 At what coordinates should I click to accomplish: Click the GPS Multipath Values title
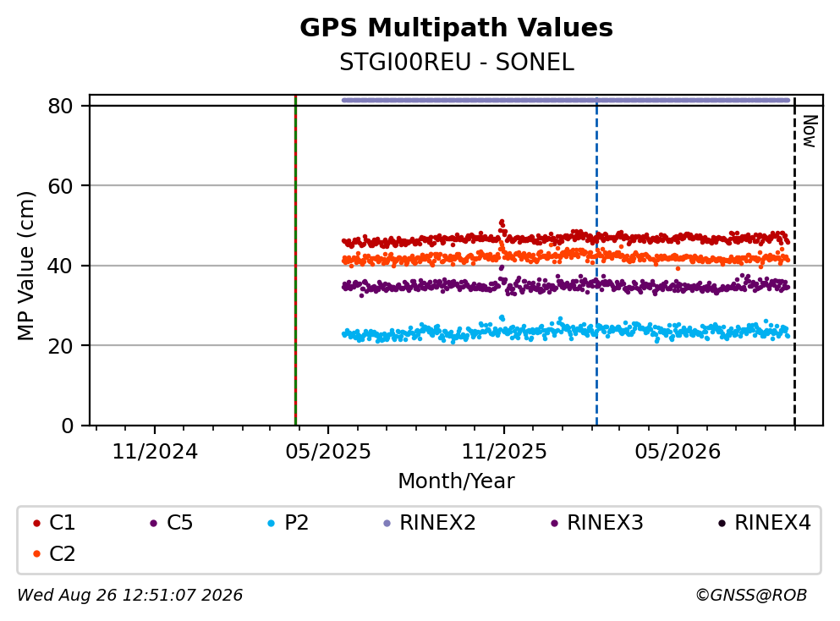click(x=457, y=27)
